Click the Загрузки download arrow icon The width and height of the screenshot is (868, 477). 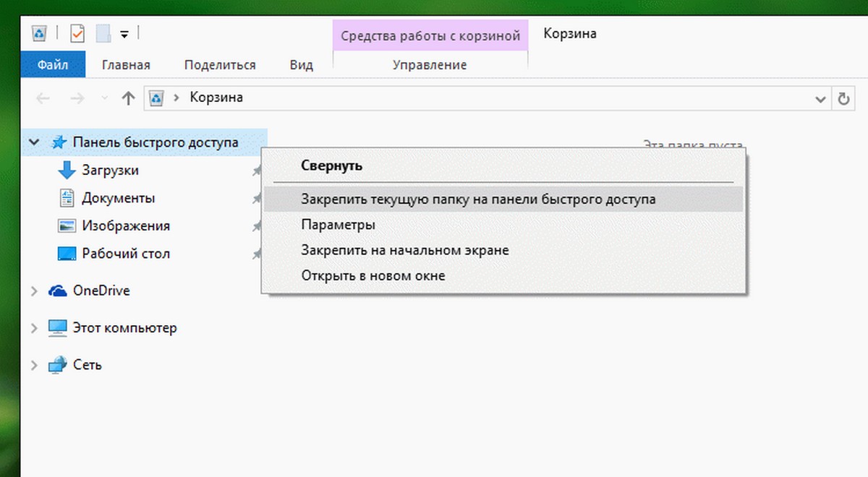point(67,171)
